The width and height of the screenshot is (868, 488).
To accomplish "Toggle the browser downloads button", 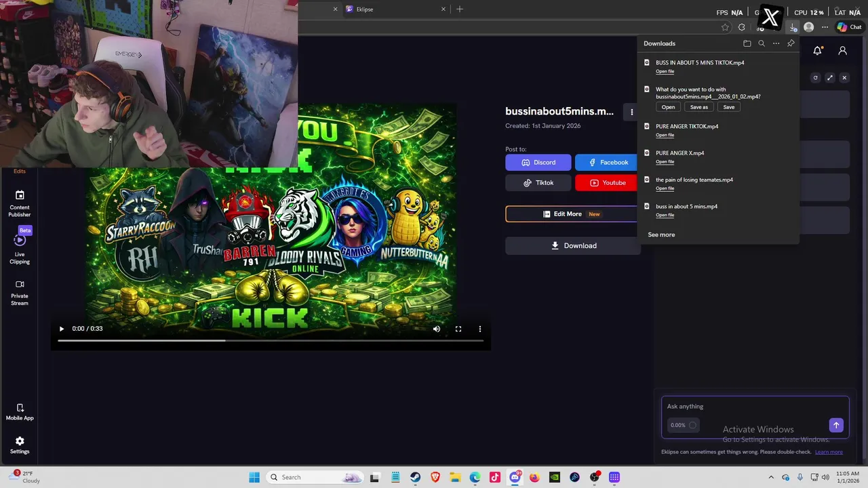I will pyautogui.click(x=793, y=27).
